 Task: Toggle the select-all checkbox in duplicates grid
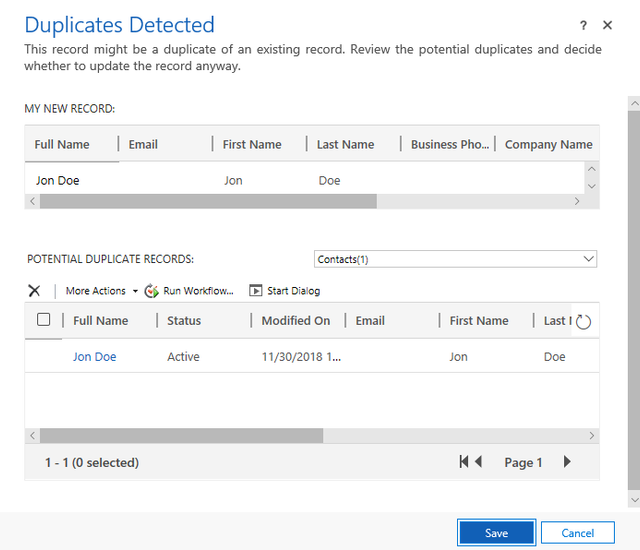[43, 320]
